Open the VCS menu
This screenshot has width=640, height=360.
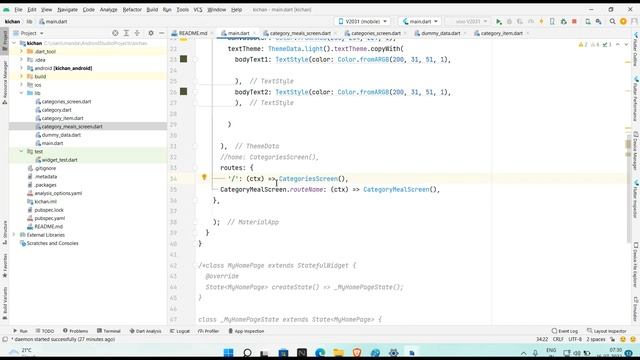[x=198, y=9]
